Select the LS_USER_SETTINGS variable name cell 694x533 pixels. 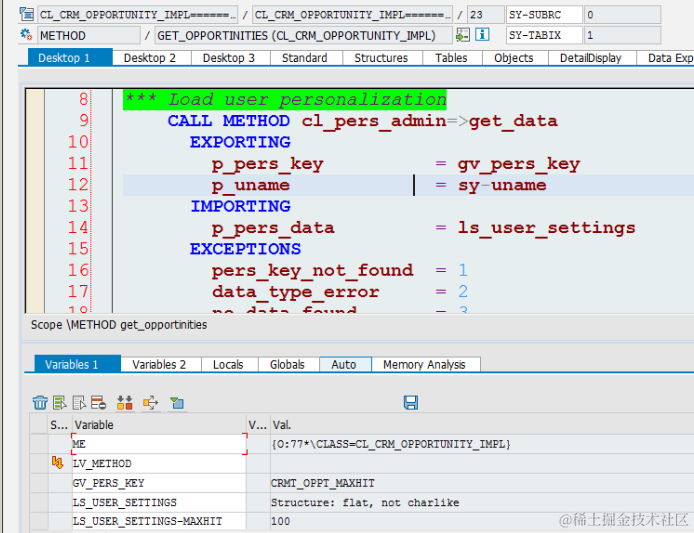pyautogui.click(x=159, y=502)
